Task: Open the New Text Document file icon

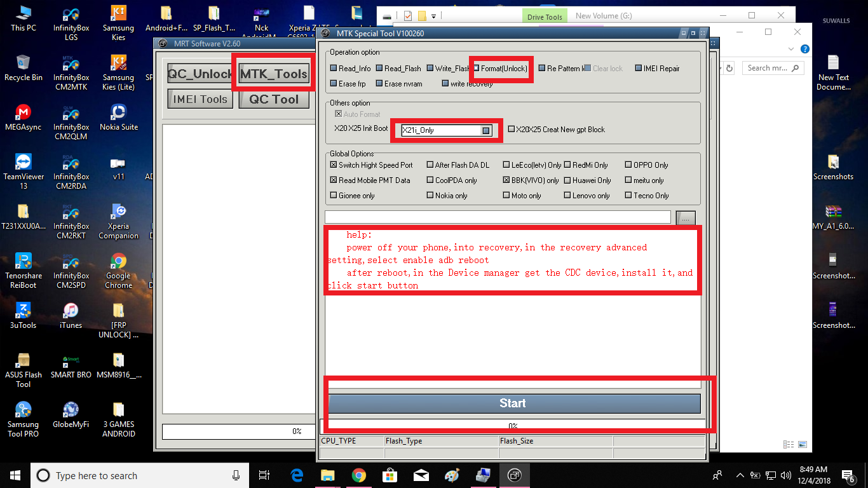Action: tap(833, 72)
